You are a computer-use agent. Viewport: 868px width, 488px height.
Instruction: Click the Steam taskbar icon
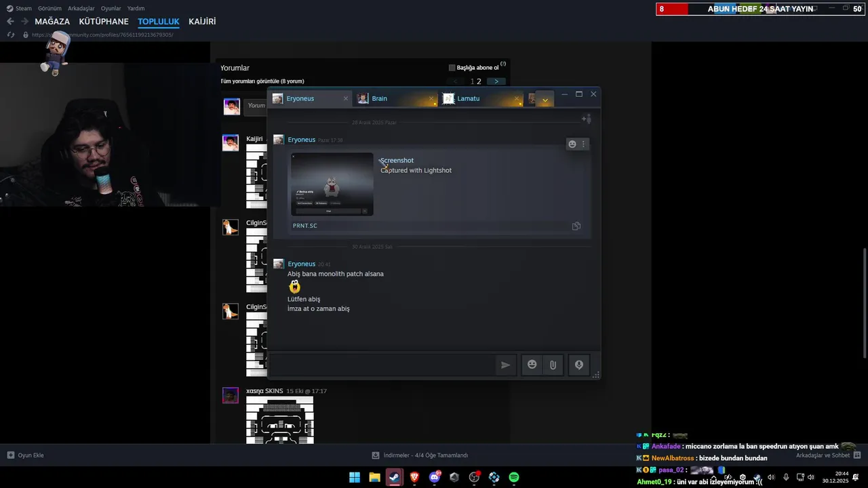click(x=394, y=477)
